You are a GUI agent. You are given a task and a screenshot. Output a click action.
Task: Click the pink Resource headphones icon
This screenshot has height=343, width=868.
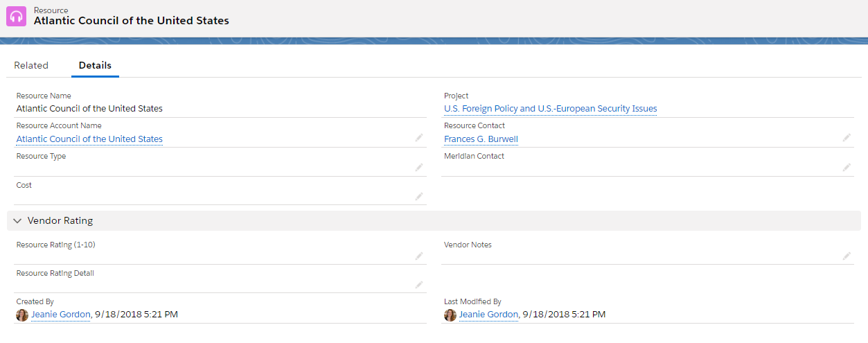click(x=17, y=17)
